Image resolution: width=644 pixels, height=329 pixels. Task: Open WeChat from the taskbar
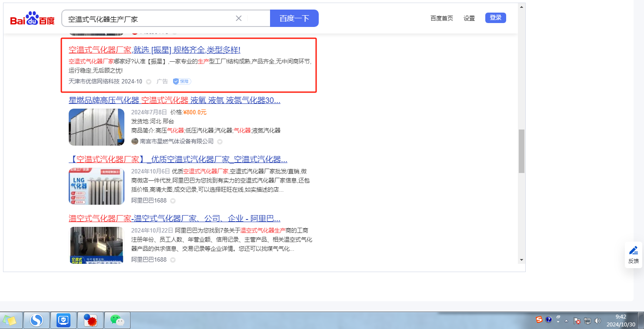coord(117,320)
